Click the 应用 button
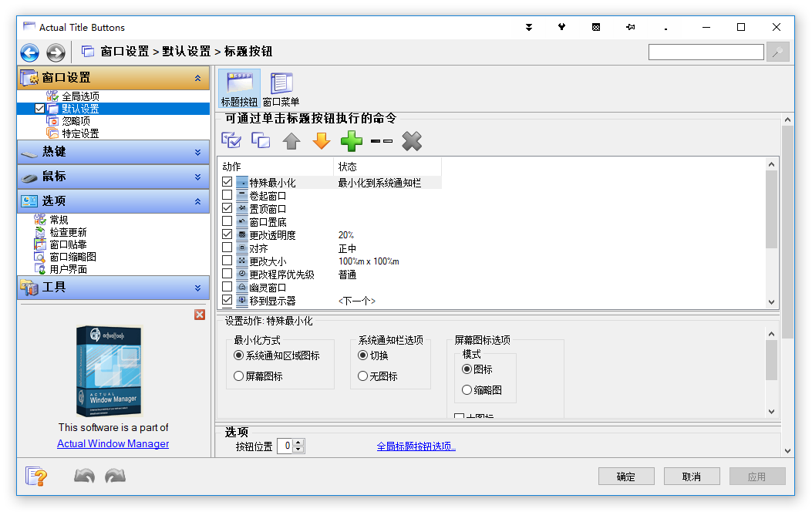812x512 pixels. click(757, 477)
